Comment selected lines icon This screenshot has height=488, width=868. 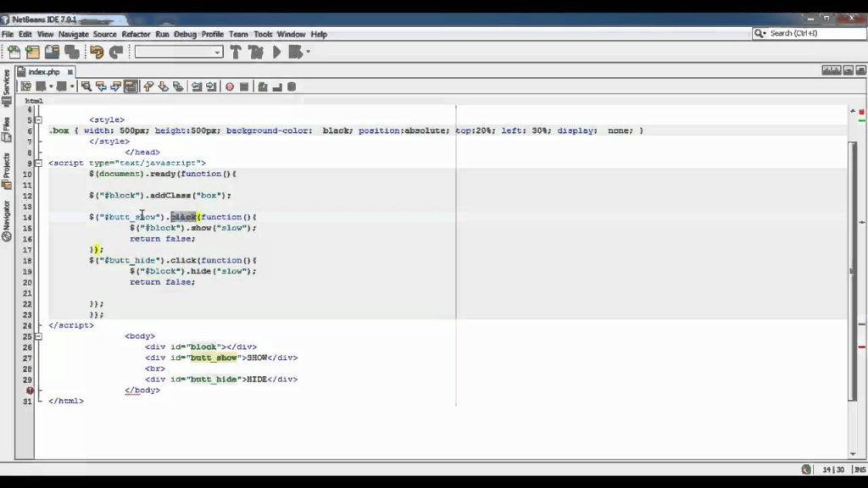[263, 86]
